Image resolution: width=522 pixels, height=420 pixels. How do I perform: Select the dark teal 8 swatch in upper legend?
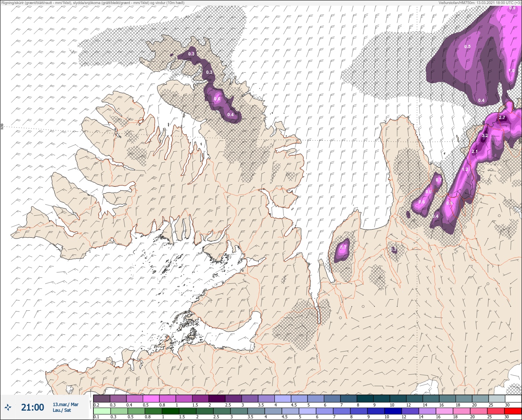point(365,398)
